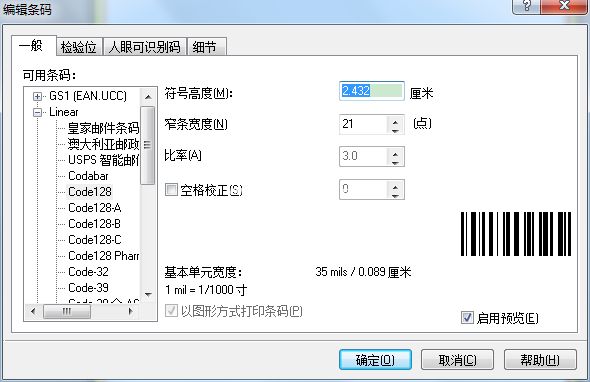This screenshot has height=382, width=590.
Task: Open the 人眼可识别码 tab
Action: [144, 47]
